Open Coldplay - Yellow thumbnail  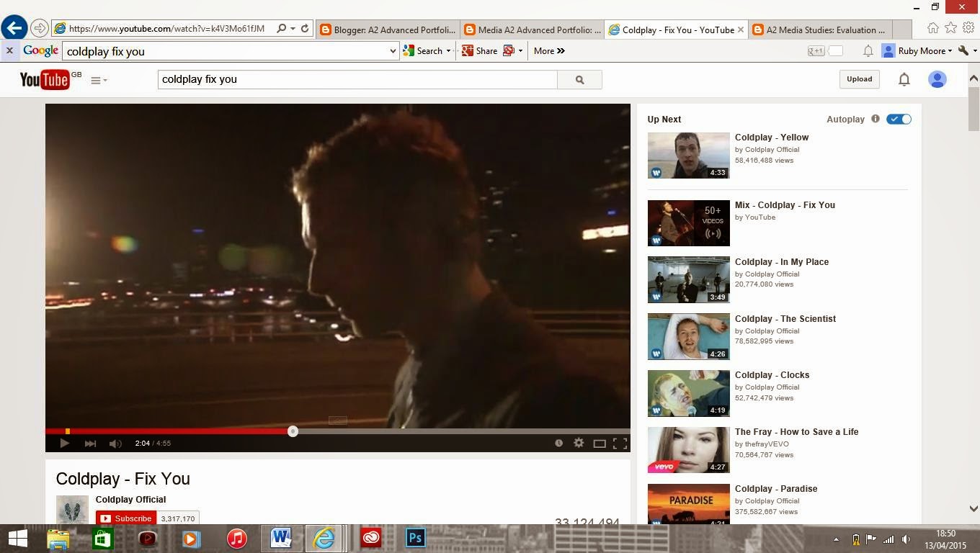pos(688,156)
